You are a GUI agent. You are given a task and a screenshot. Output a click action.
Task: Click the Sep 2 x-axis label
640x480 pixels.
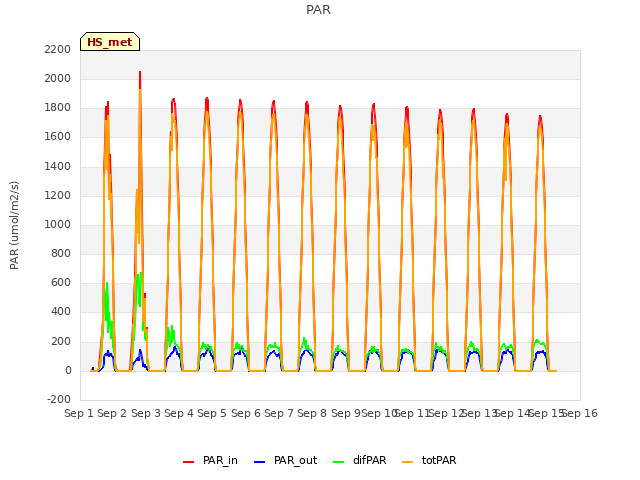tap(112, 413)
